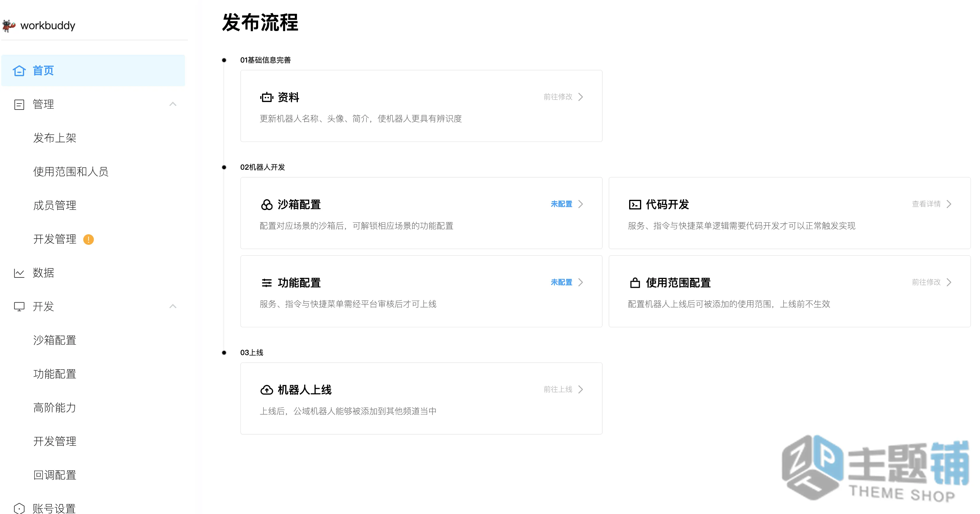Click 服务、指令与快捷菜单逻辑需要代码开发 description
Screen dimensions: 980x514
(x=741, y=226)
